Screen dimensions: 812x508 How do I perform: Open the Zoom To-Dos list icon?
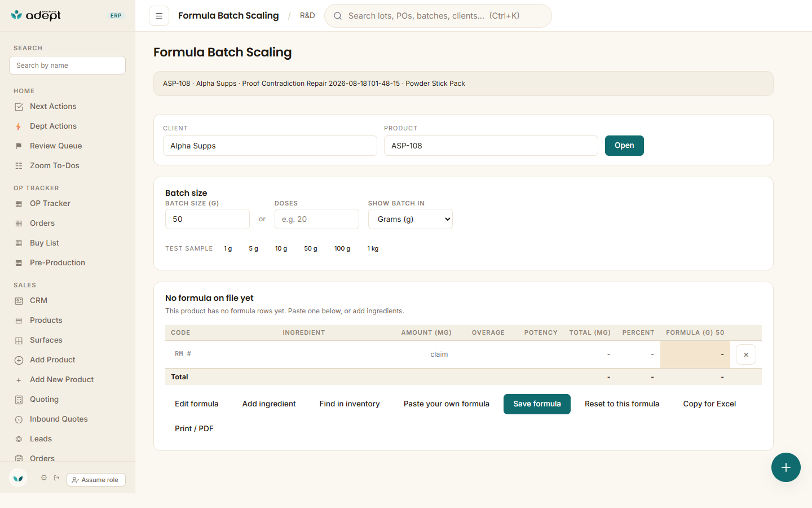coord(19,166)
